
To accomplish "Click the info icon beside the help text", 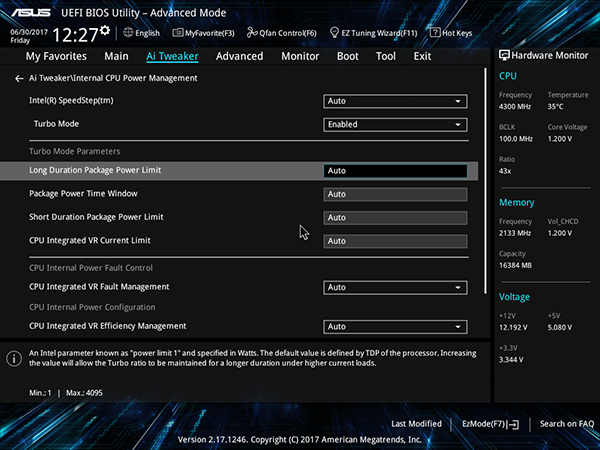I will coord(14,359).
